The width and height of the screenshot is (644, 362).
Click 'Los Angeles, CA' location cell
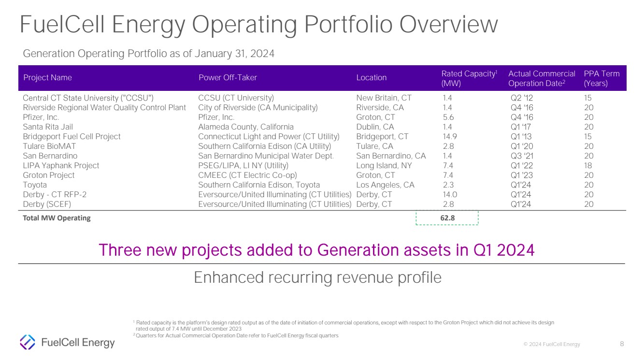pos(385,185)
